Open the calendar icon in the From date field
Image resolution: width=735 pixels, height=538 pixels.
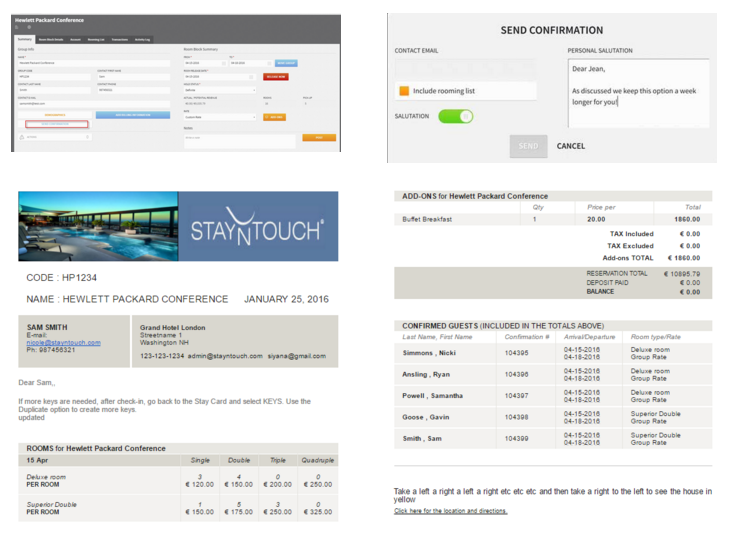(224, 63)
